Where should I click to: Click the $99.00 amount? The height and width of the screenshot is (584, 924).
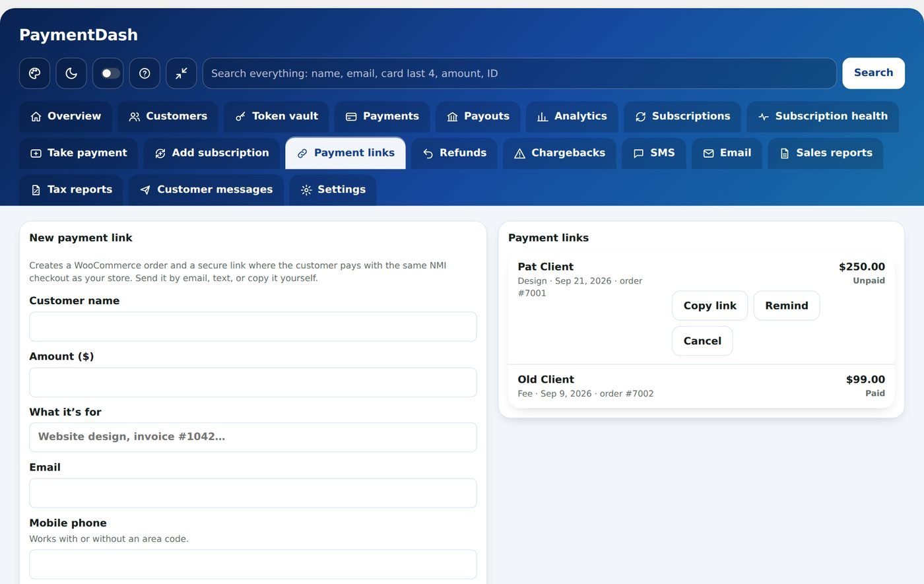865,379
